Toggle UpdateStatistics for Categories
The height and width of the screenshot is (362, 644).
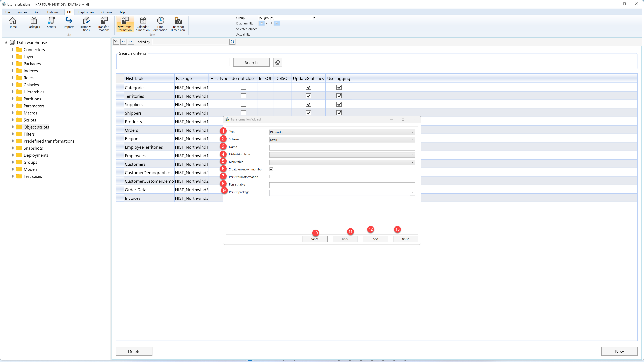pyautogui.click(x=309, y=87)
